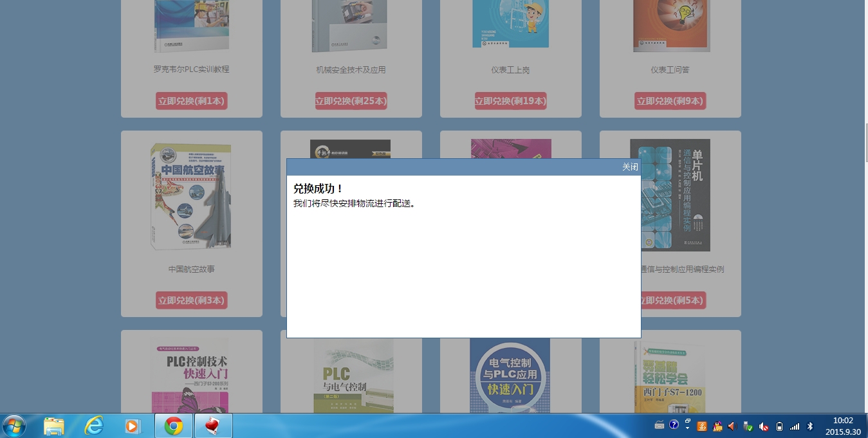Select the 西门子S7-1200 轻松学会 cover
The image size is (868, 438).
click(669, 377)
